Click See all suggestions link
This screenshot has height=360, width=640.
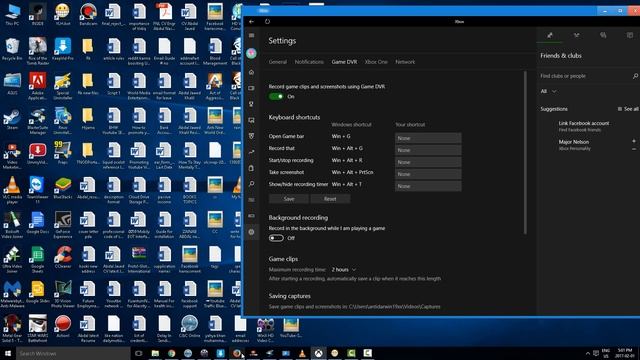[x=628, y=109]
